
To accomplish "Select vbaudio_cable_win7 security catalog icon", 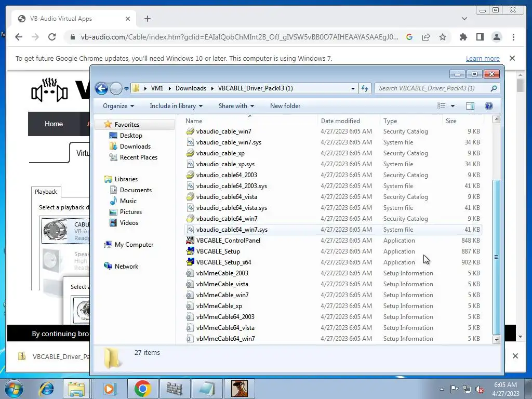I will [190, 131].
